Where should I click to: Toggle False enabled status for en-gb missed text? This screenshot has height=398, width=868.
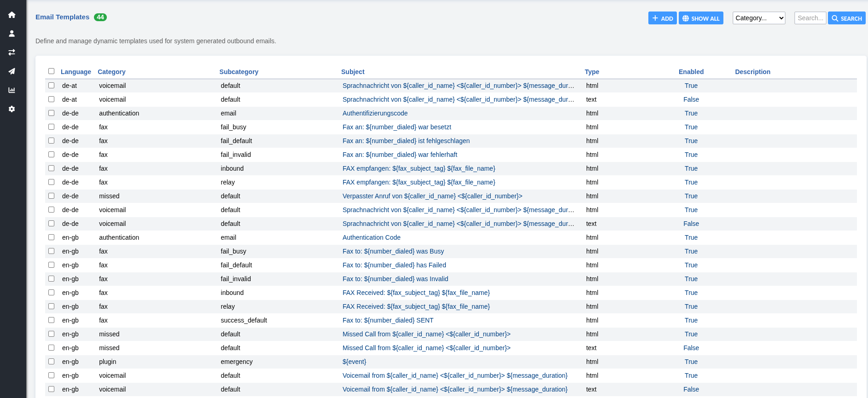(691, 348)
